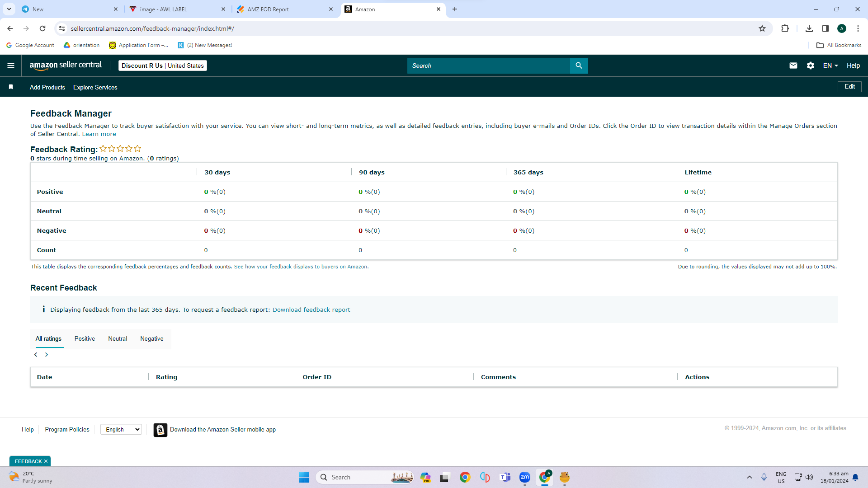View site information icon in address bar

click(x=62, y=28)
